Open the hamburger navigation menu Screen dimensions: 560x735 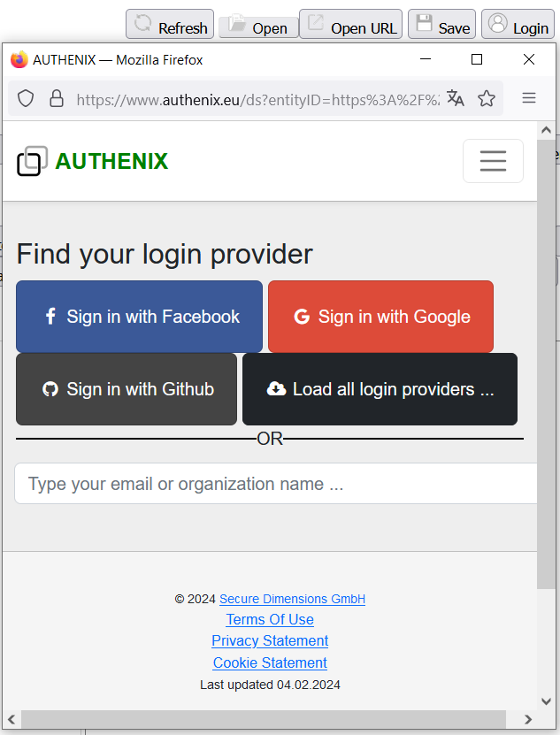click(x=493, y=161)
